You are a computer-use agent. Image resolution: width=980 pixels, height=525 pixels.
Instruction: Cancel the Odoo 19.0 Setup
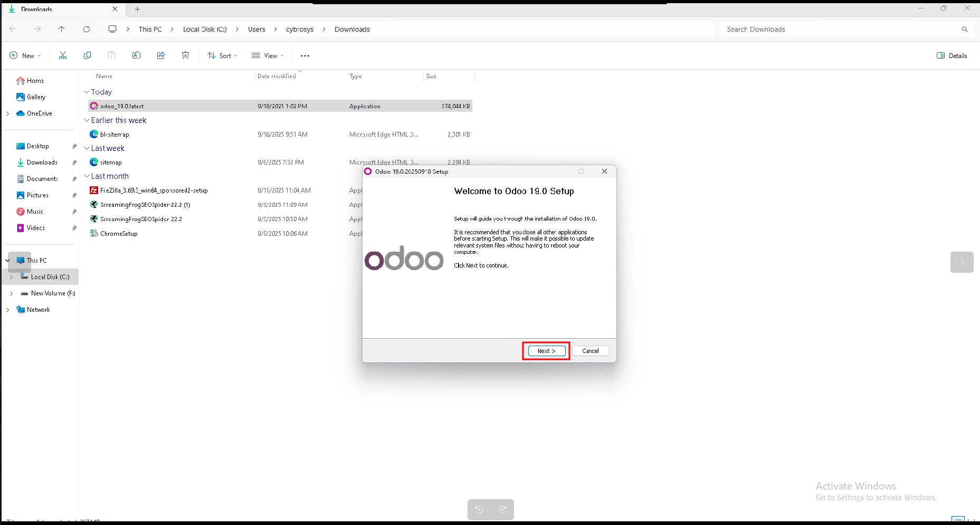click(x=591, y=351)
